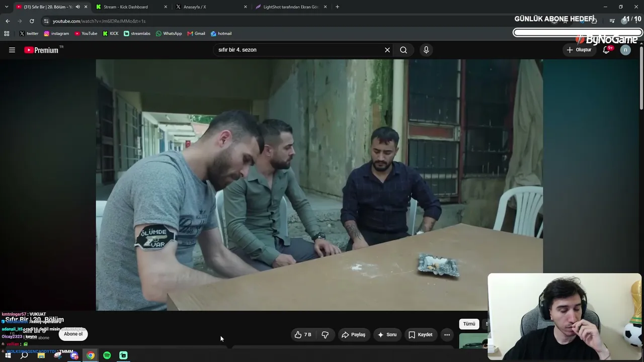Open the Oluştur create menu
The image size is (644, 362).
click(579, 50)
